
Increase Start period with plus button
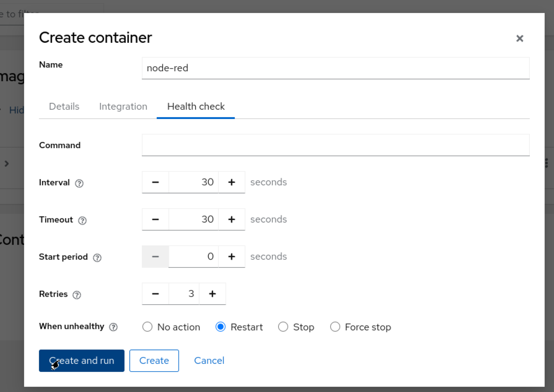coord(231,256)
